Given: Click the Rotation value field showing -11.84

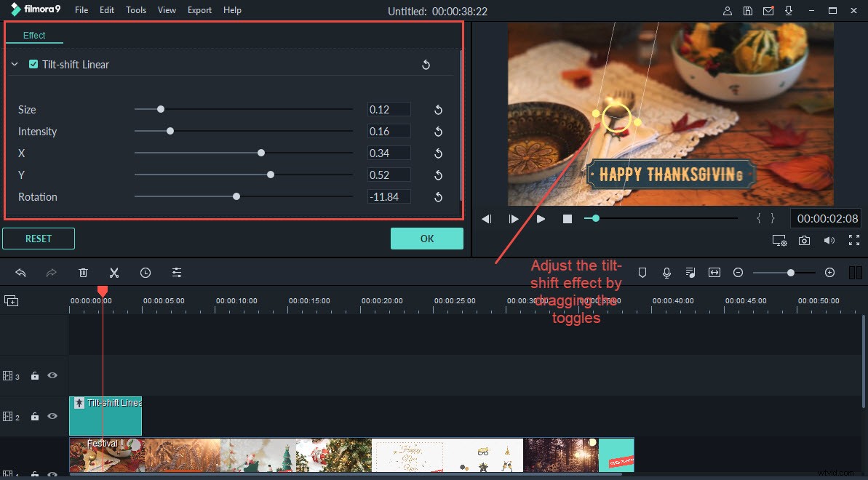Looking at the screenshot, I should click(389, 196).
